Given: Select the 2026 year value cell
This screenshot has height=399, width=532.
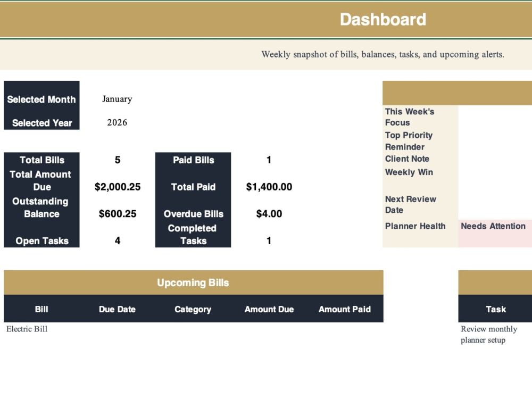Looking at the screenshot, I should (x=118, y=122).
